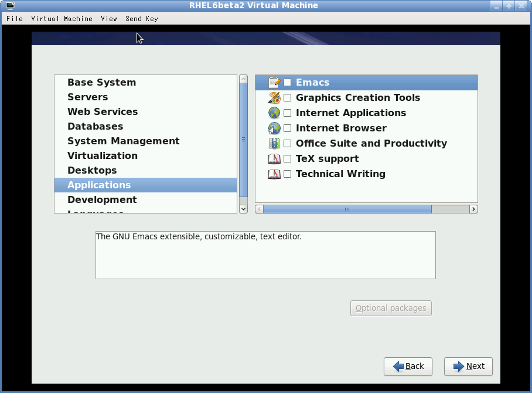Click the Graphics Creation Tools palette icon
The height and width of the screenshot is (393, 532).
[x=274, y=97]
